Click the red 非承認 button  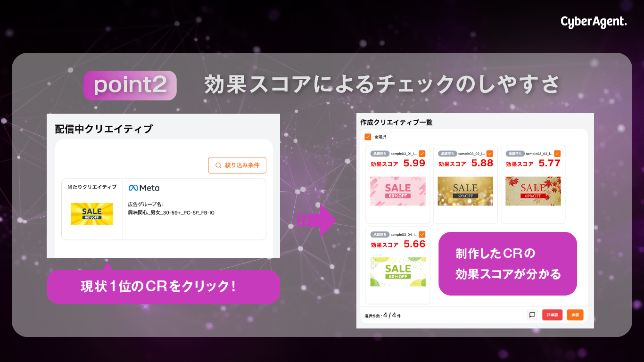[x=552, y=315]
